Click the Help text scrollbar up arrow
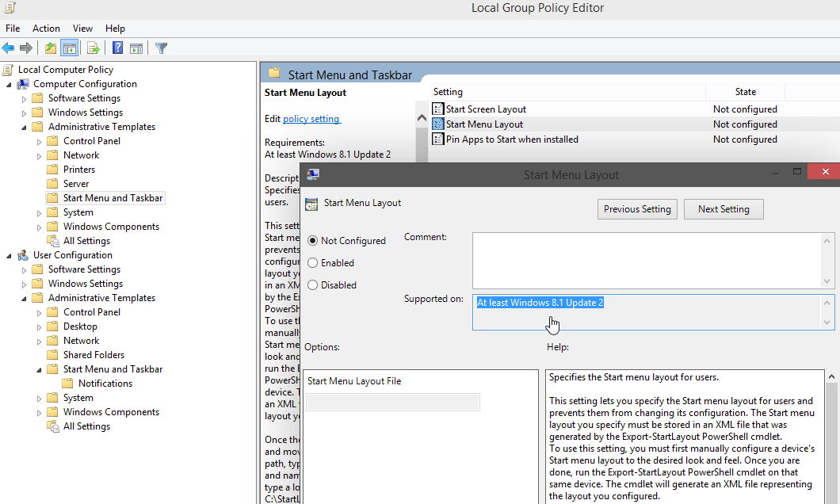Viewport: 840px width, 504px height. pyautogui.click(x=831, y=377)
